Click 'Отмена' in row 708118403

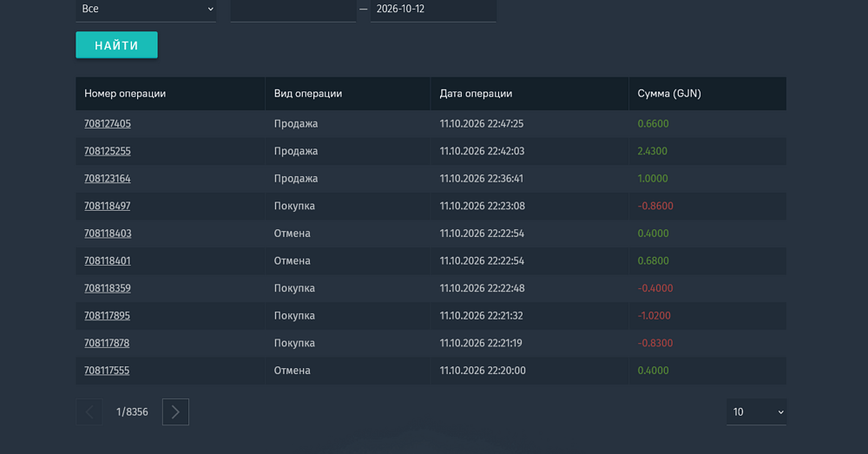tap(293, 234)
